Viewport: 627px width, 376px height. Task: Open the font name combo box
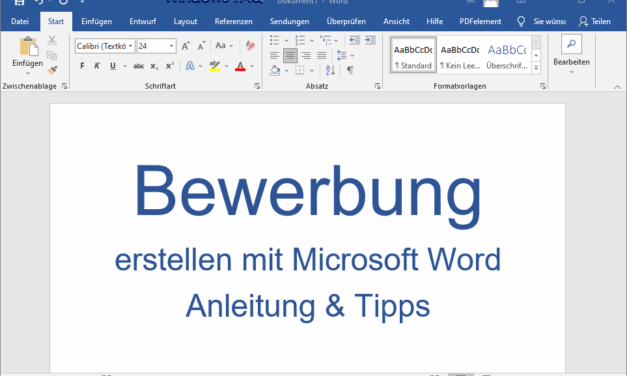(105, 46)
